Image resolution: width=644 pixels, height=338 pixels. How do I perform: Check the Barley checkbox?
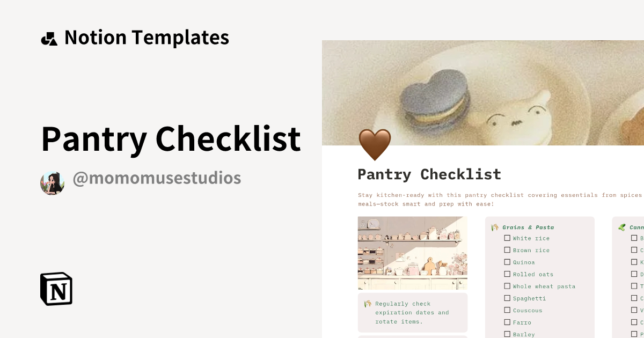507,334
